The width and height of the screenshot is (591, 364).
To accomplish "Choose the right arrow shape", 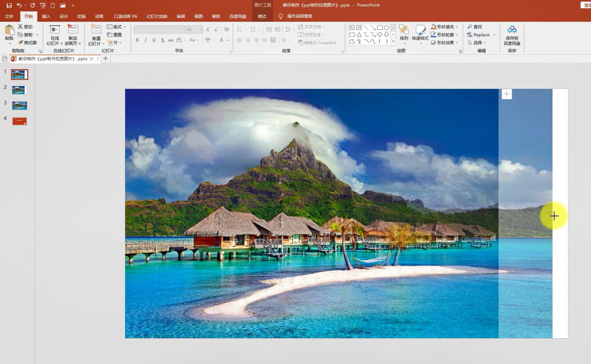I will click(380, 35).
